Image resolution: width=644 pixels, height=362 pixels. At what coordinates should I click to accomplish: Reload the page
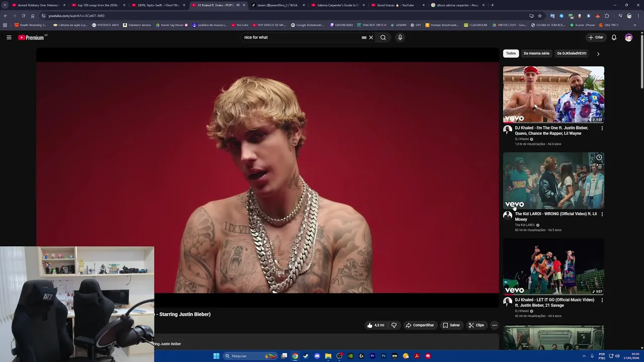tap(23, 16)
